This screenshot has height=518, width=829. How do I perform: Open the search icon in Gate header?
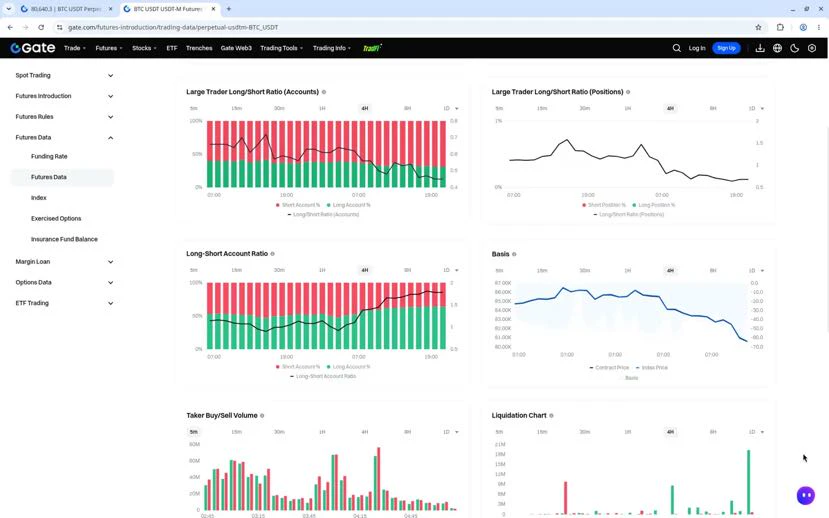[x=676, y=48]
